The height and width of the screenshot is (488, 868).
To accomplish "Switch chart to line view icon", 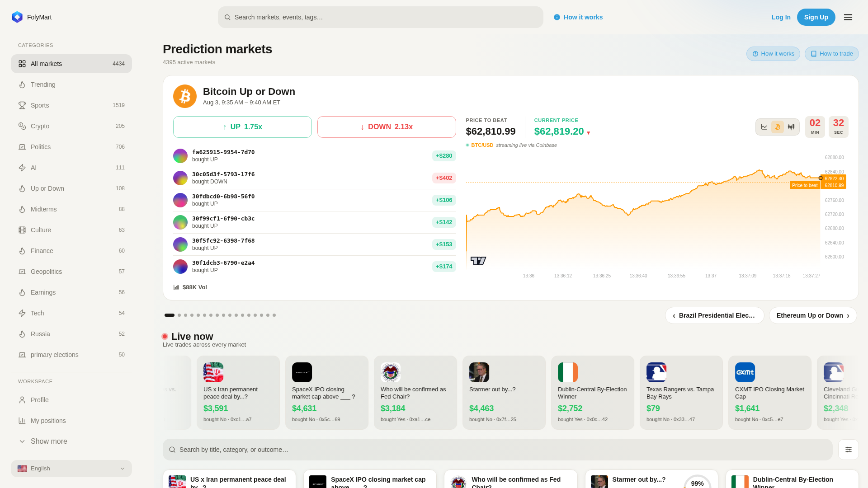I will pos(764,127).
